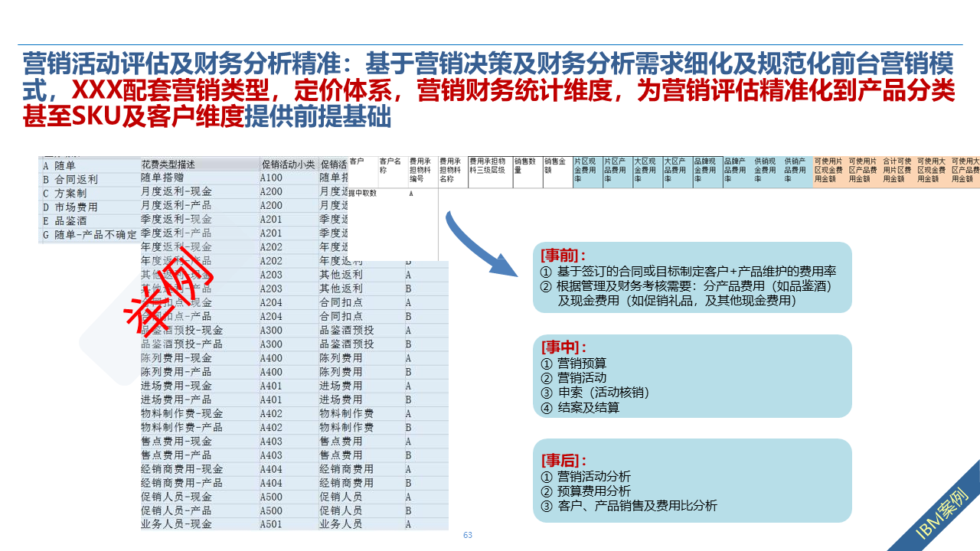Click the "花费类型描述" column header

(199, 164)
